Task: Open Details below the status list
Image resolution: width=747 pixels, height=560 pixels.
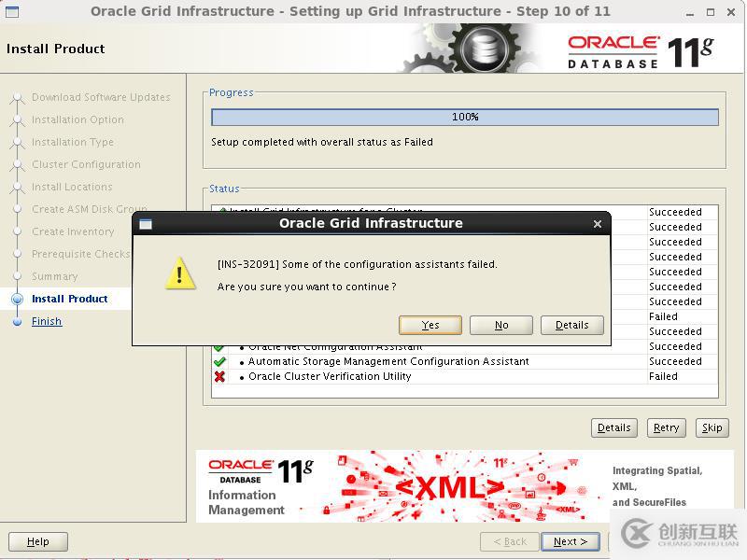Action: pos(614,427)
